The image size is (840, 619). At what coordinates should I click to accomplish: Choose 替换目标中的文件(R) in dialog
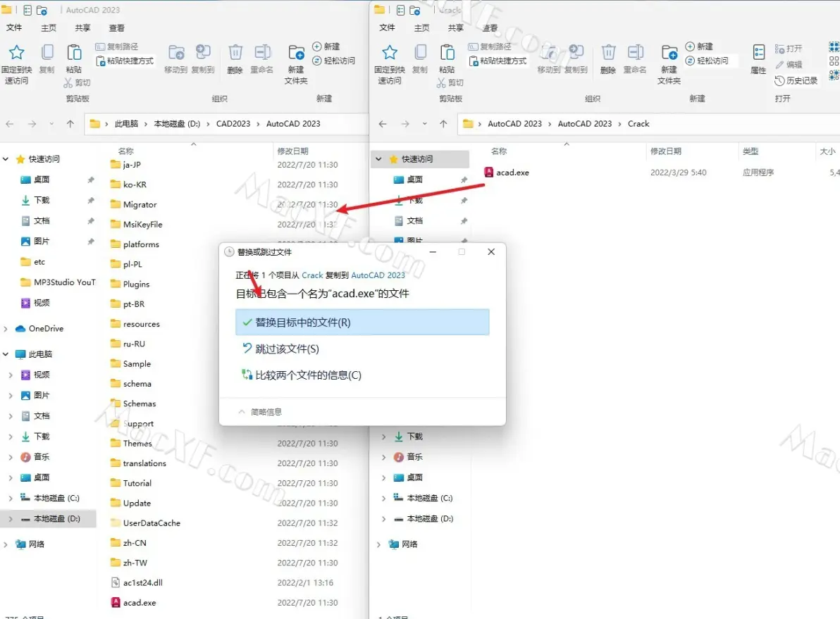pyautogui.click(x=362, y=323)
